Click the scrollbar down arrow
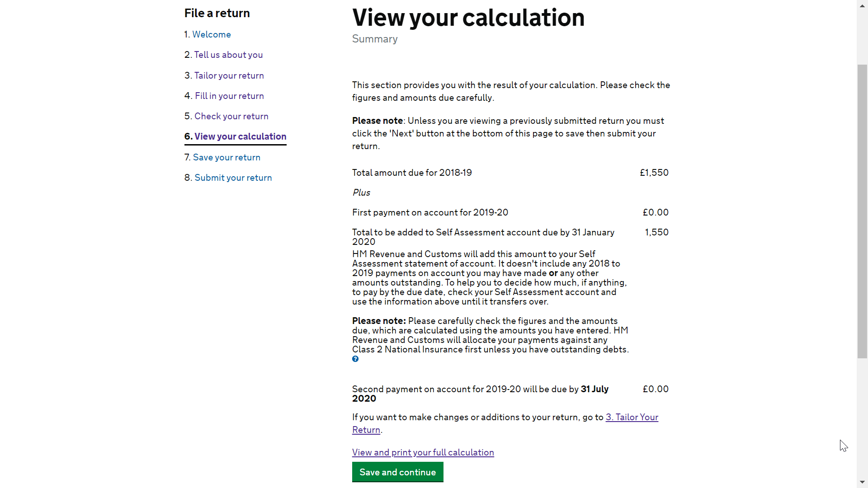 tap(863, 483)
